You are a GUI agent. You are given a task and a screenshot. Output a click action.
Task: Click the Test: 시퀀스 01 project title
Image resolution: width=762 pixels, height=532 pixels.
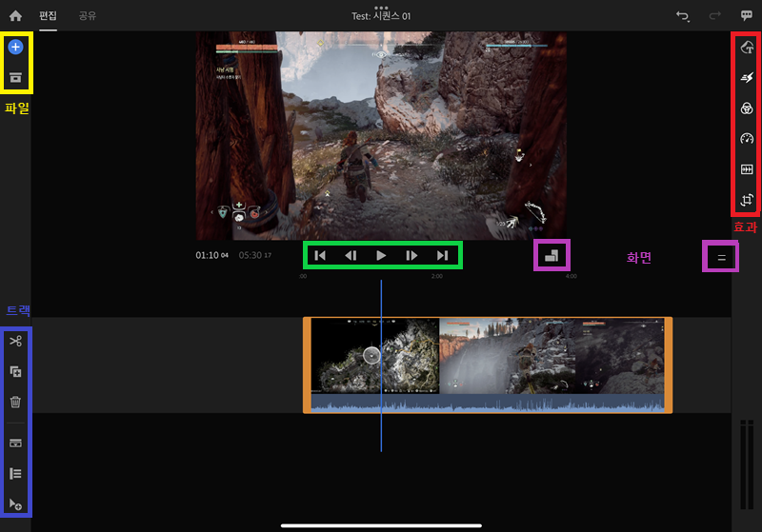tap(381, 16)
